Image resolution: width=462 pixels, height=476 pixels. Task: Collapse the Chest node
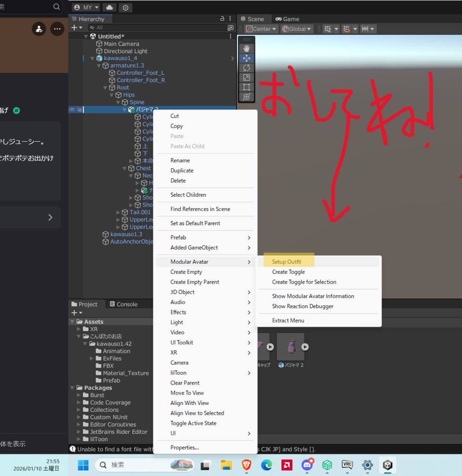tap(125, 168)
